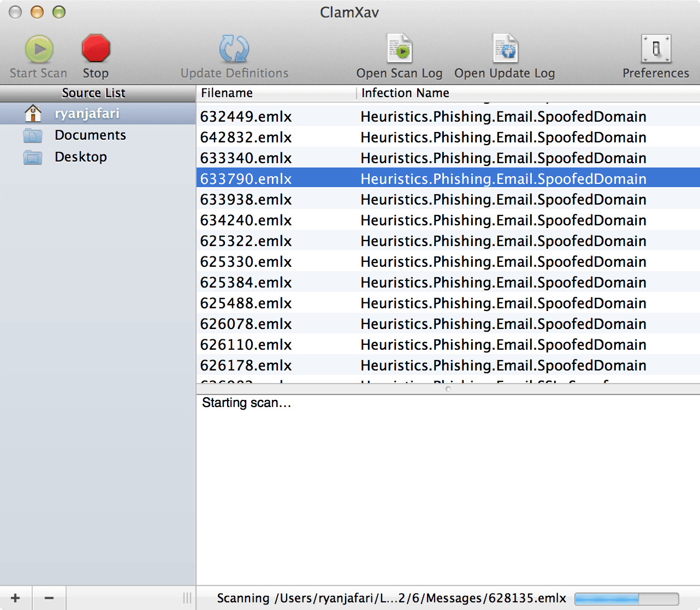This screenshot has width=700, height=610.
Task: Click the split pane divider handle
Action: [448, 389]
